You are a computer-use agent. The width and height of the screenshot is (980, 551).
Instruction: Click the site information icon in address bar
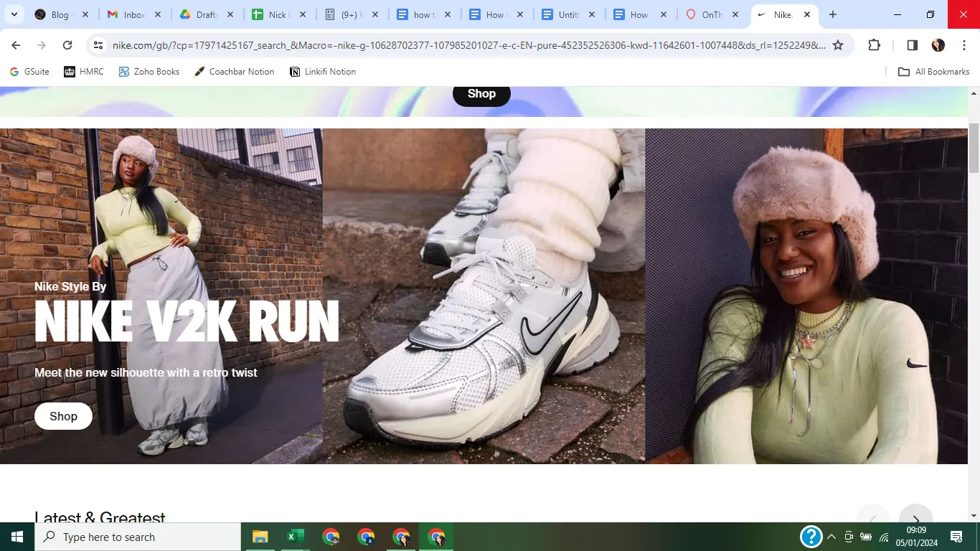click(99, 45)
